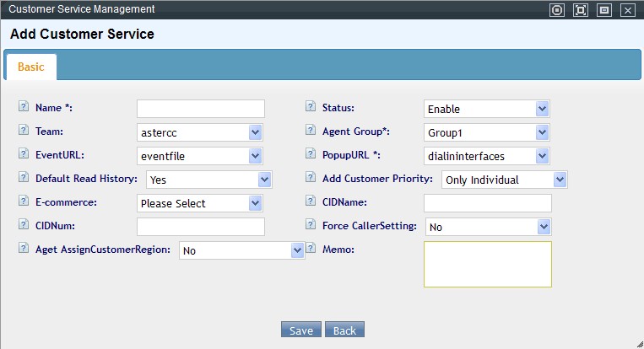
Task: Focus the Name text input field
Action: pos(200,109)
